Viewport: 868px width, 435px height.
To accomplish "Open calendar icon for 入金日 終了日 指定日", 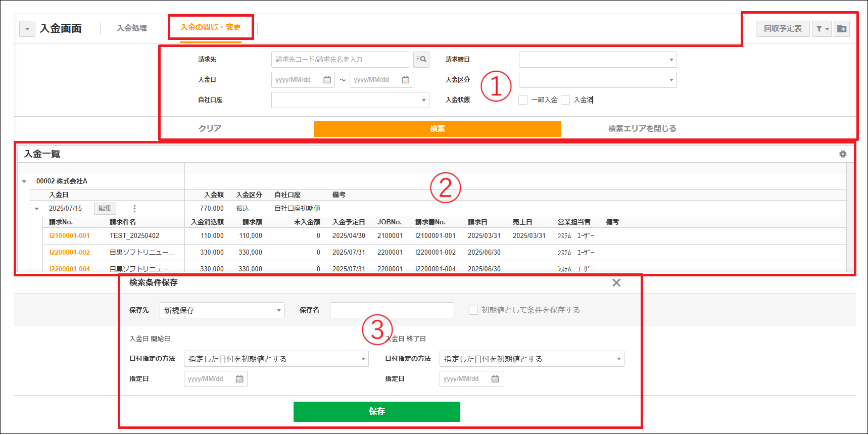I will click(x=495, y=379).
